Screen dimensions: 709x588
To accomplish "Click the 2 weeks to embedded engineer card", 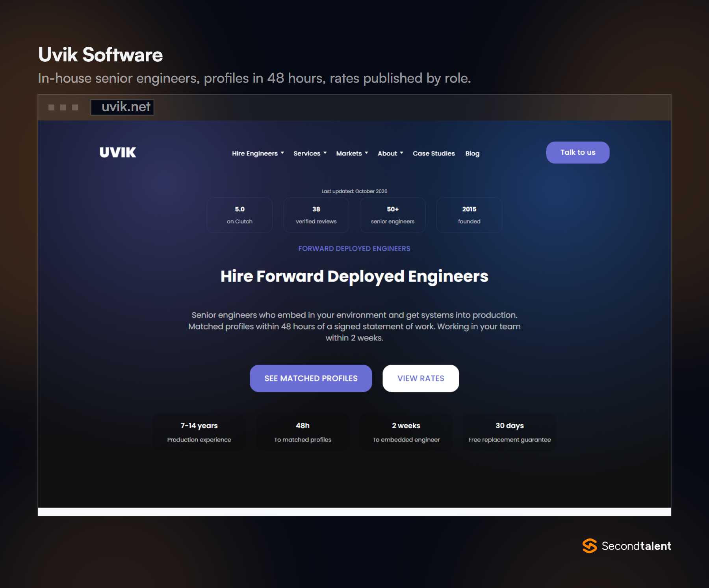I will coord(406,432).
